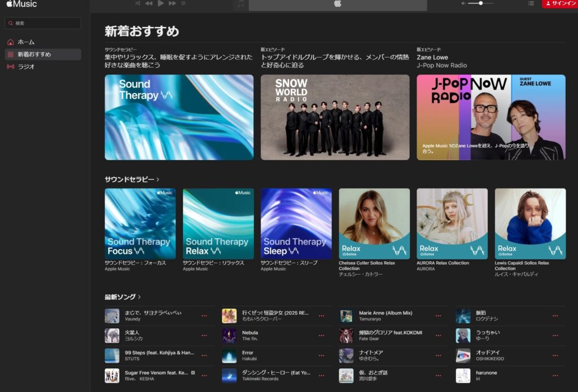This screenshot has width=578, height=392.
Task: Open more options for まじで、サヨナラべいべい
Action: pyautogui.click(x=204, y=316)
